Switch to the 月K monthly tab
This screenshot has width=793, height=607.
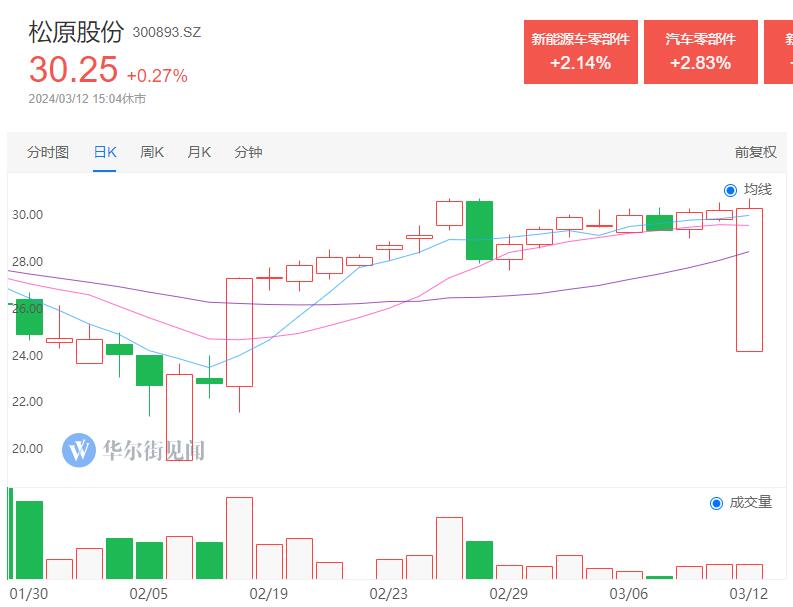point(199,152)
